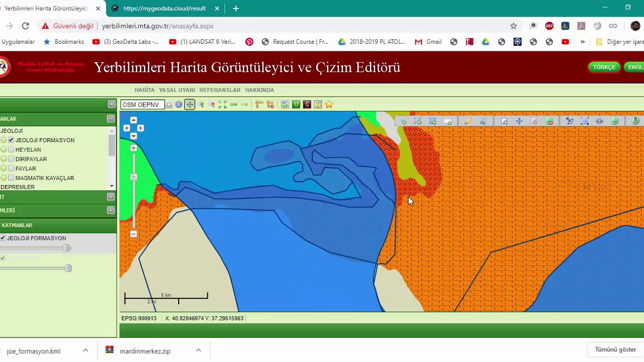Click the move feature tool in editor bar
This screenshot has width=644, height=362.
[x=519, y=121]
